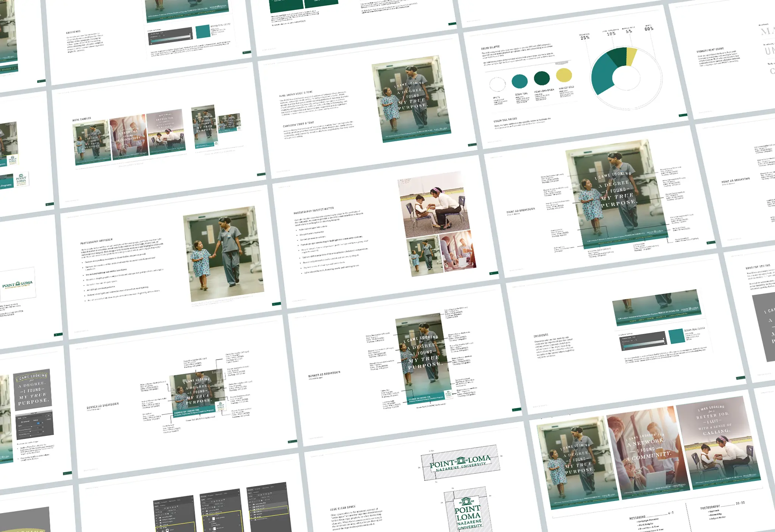The width and height of the screenshot is (775, 532).
Task: Click the ad image on Campaign Voice & Tone page
Action: pyautogui.click(x=411, y=99)
